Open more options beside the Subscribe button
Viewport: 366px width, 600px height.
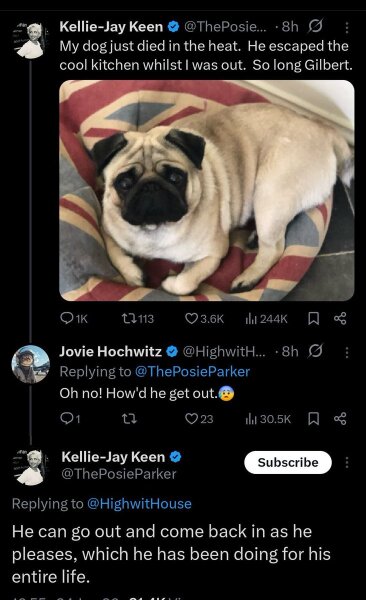347,462
